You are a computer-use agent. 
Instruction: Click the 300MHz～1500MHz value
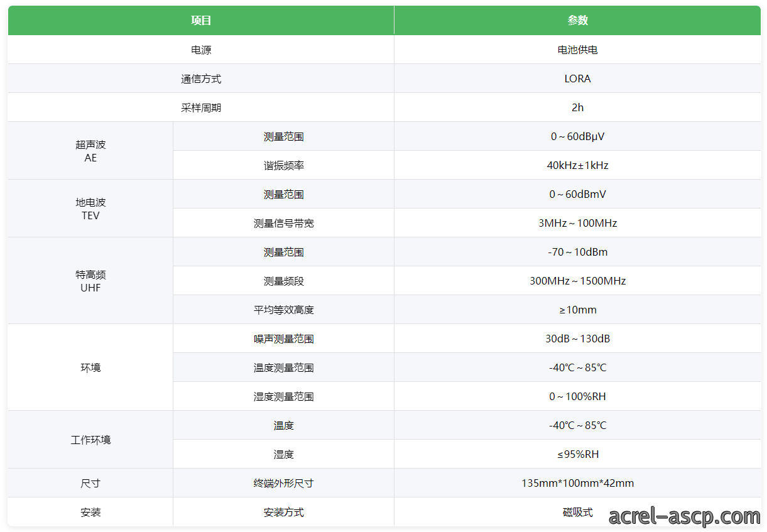(577, 281)
